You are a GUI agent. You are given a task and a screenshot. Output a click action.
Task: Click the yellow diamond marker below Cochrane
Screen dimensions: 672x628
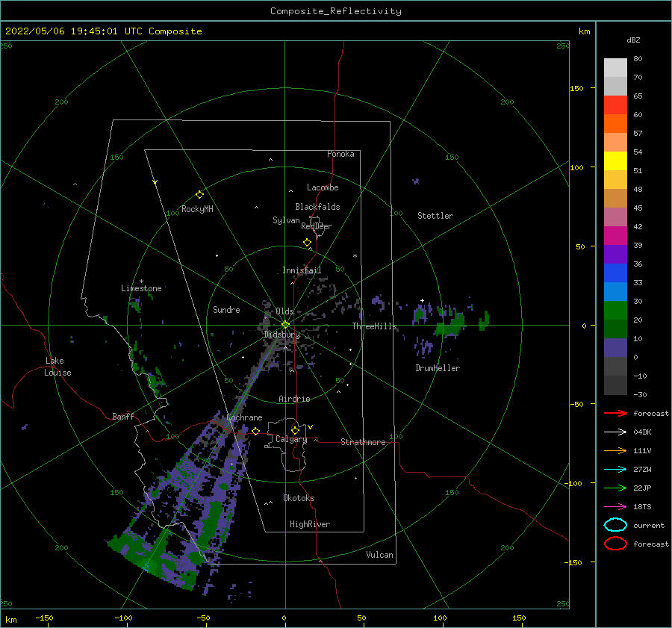(256, 432)
